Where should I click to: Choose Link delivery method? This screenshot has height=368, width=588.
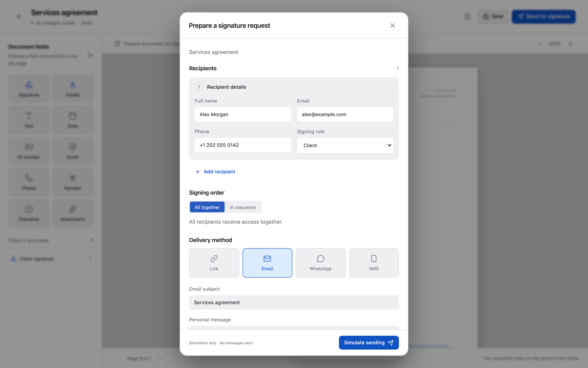click(x=214, y=263)
